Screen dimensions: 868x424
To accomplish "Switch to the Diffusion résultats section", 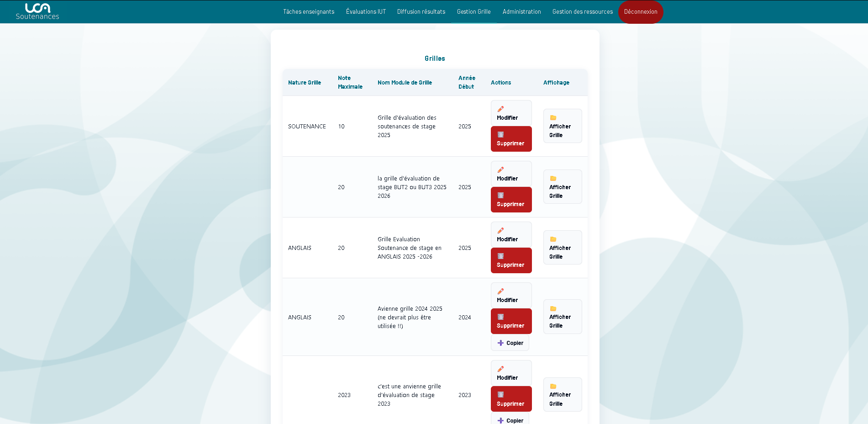I will pyautogui.click(x=421, y=11).
